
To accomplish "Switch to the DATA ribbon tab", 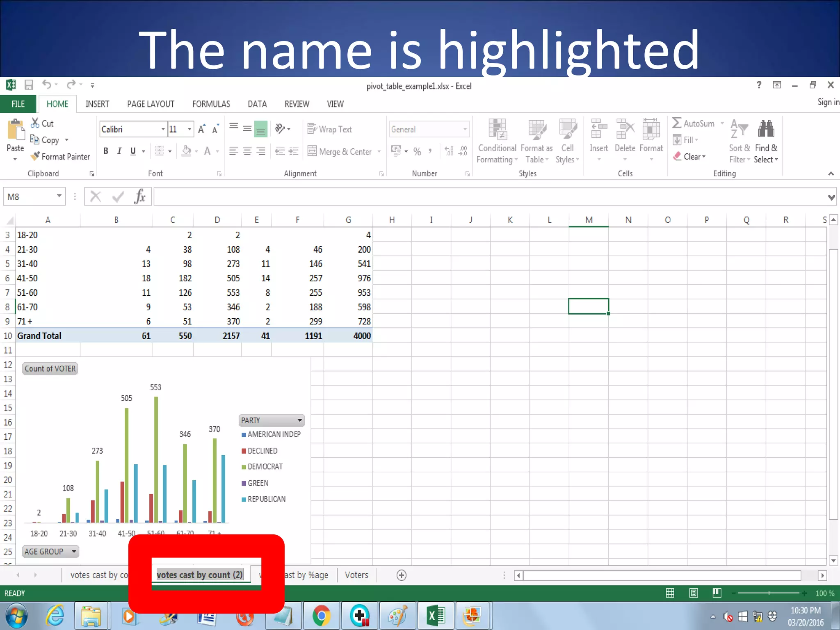I will [x=257, y=104].
